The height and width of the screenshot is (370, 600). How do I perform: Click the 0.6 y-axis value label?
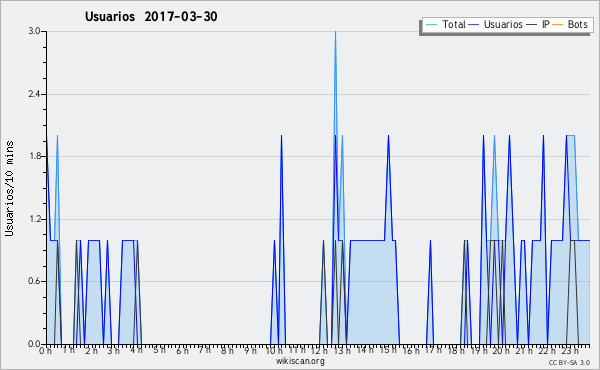tap(34, 281)
